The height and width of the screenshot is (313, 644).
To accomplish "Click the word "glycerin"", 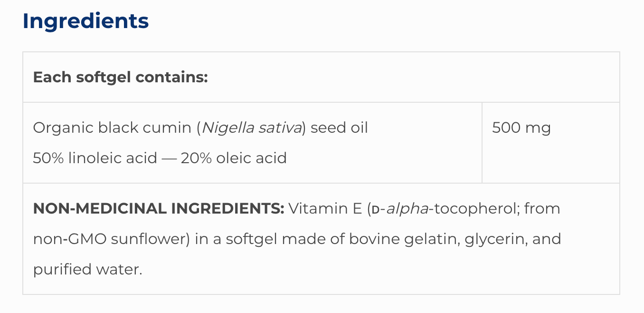I will tap(495, 239).
